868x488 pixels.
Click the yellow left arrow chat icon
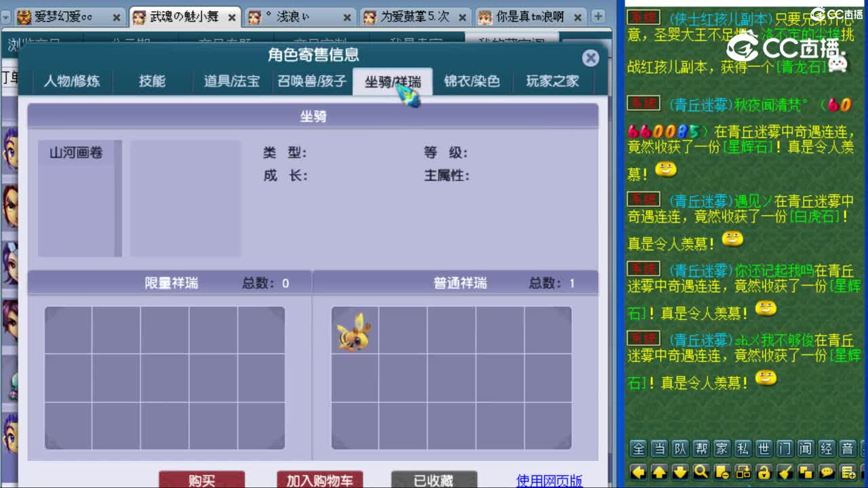[638, 472]
